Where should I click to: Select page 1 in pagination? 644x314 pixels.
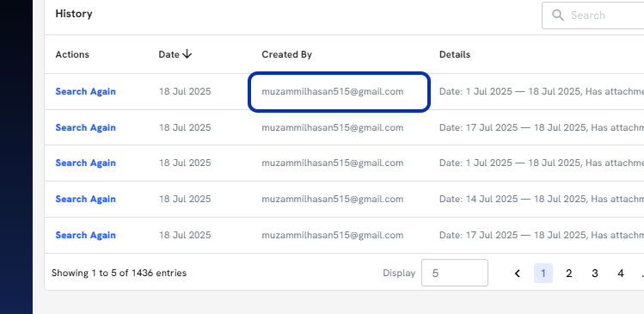tap(543, 274)
